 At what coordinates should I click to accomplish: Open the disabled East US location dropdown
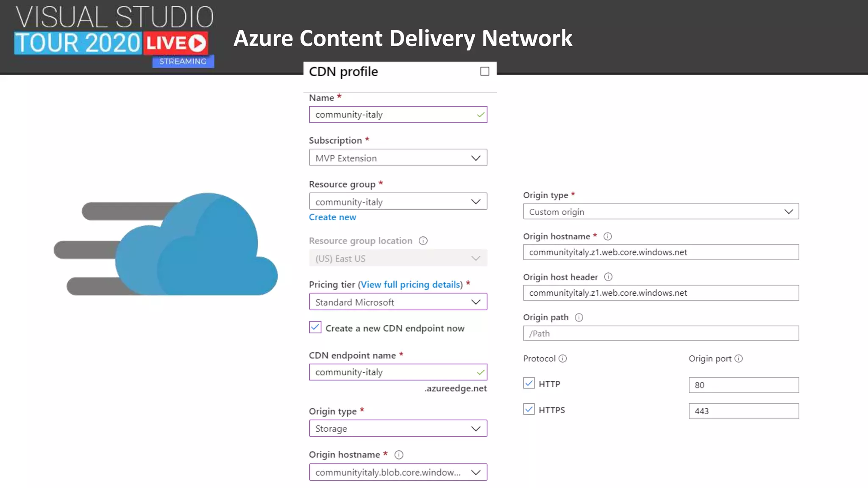[398, 258]
